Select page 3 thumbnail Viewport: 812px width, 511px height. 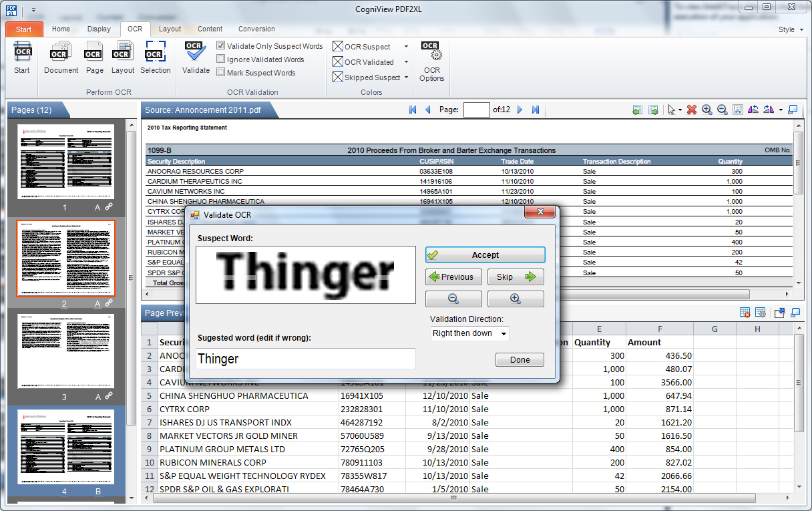[65, 351]
